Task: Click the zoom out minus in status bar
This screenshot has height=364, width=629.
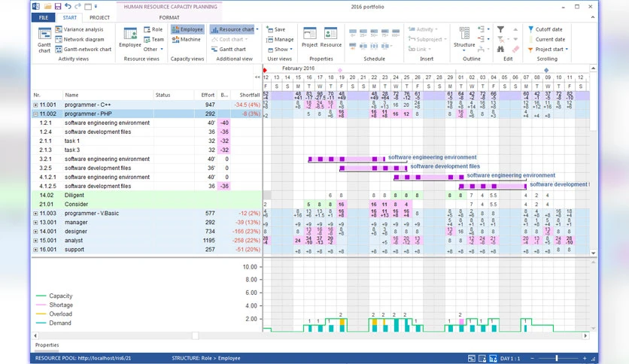Action: [533, 359]
